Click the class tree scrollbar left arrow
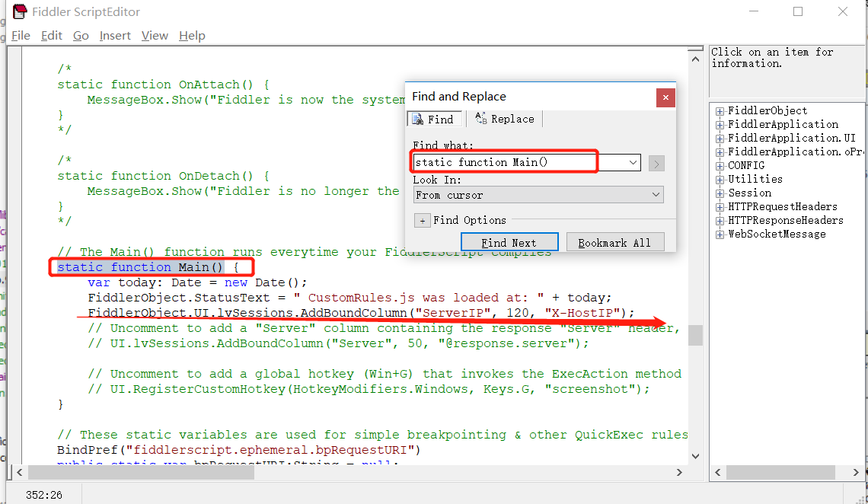This screenshot has height=504, width=868. click(x=718, y=473)
